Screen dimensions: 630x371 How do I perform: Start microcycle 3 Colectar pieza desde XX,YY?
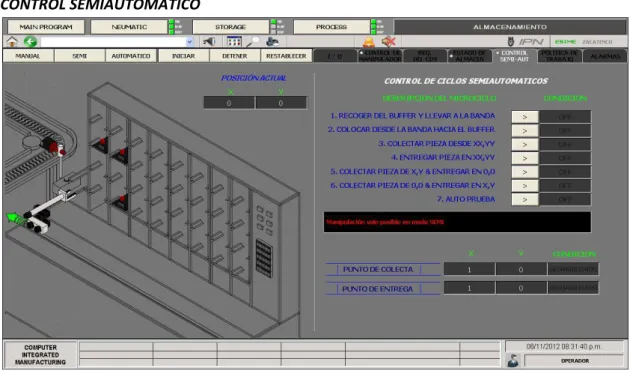[525, 144]
